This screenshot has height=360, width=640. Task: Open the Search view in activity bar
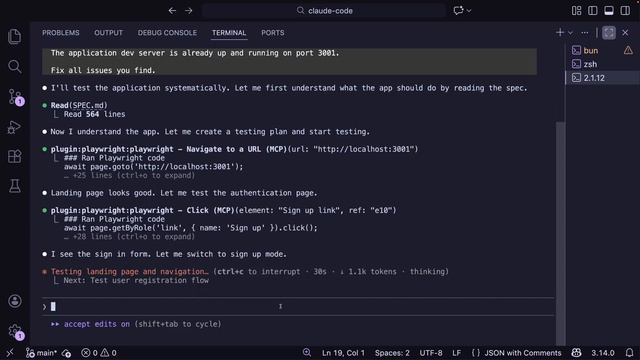point(15,66)
